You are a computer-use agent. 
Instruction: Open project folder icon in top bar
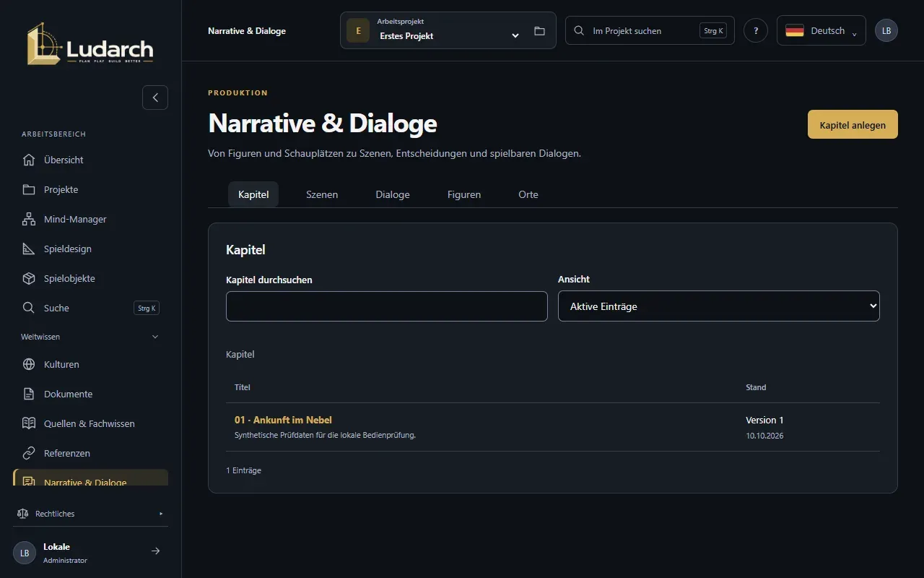pyautogui.click(x=539, y=31)
